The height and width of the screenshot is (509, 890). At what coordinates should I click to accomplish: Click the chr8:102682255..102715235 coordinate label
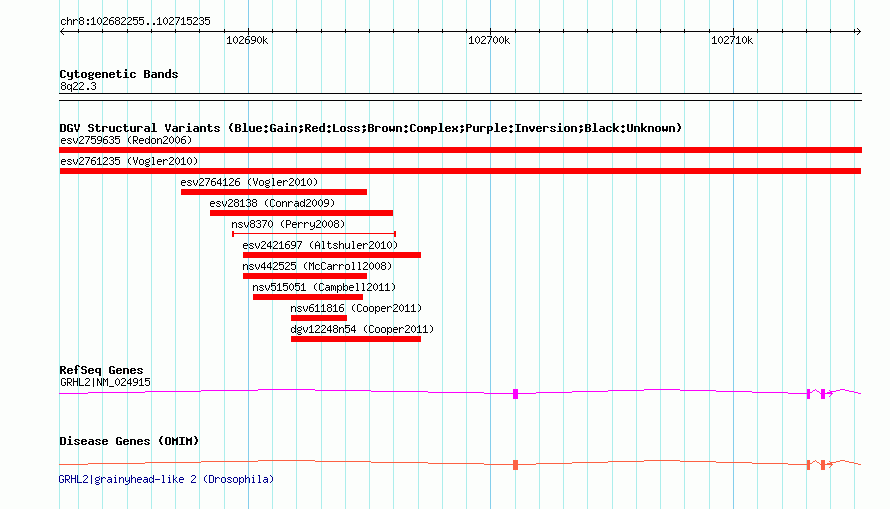(135, 22)
